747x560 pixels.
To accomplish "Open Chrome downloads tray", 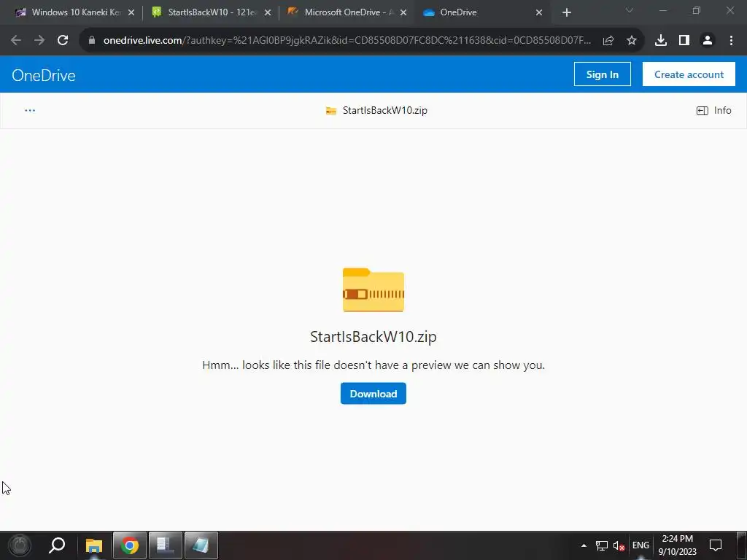I will tap(661, 41).
